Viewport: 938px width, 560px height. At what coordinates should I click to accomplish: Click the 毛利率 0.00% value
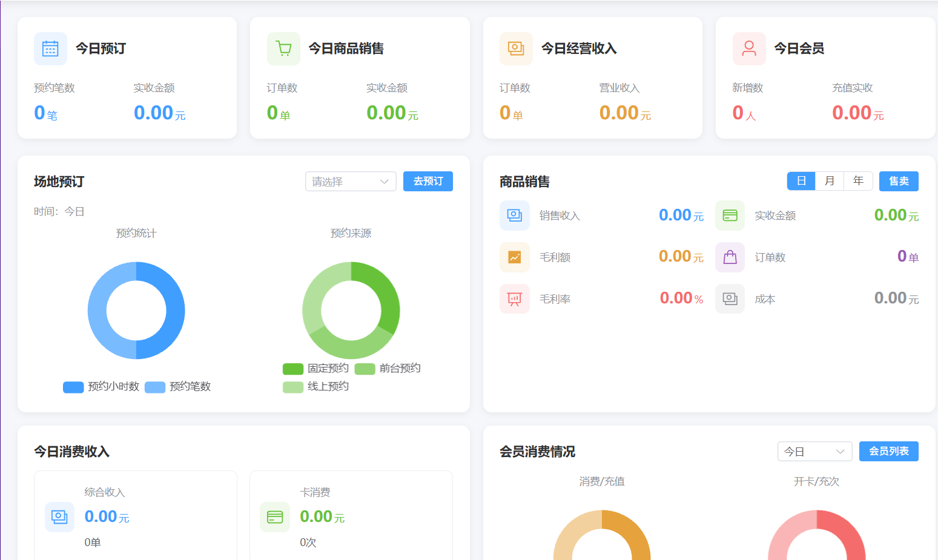pyautogui.click(x=682, y=298)
